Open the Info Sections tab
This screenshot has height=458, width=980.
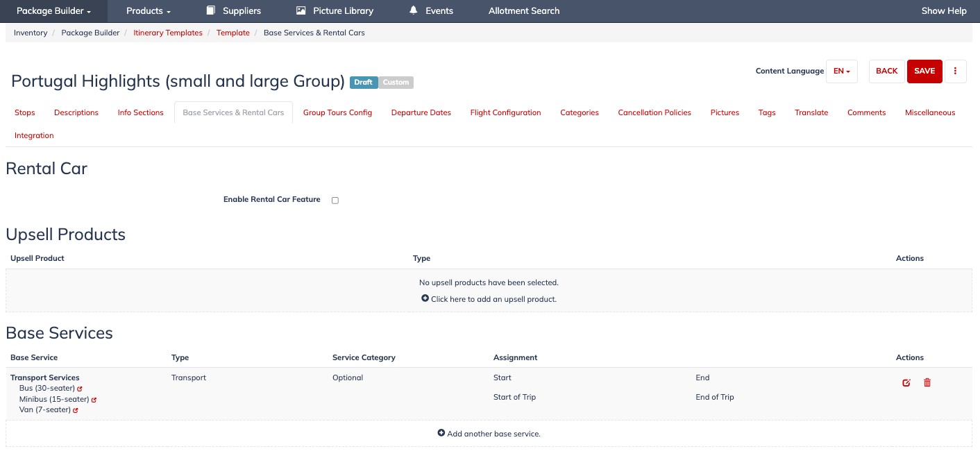click(141, 112)
